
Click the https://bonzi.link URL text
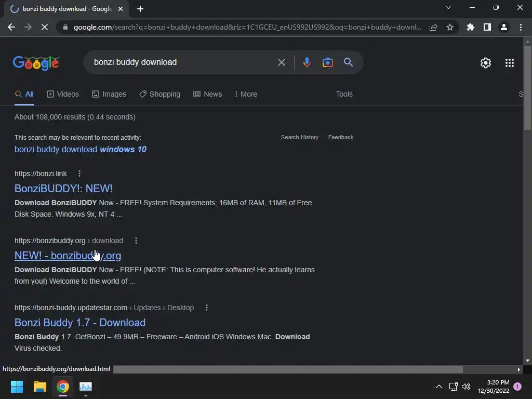[41, 174]
